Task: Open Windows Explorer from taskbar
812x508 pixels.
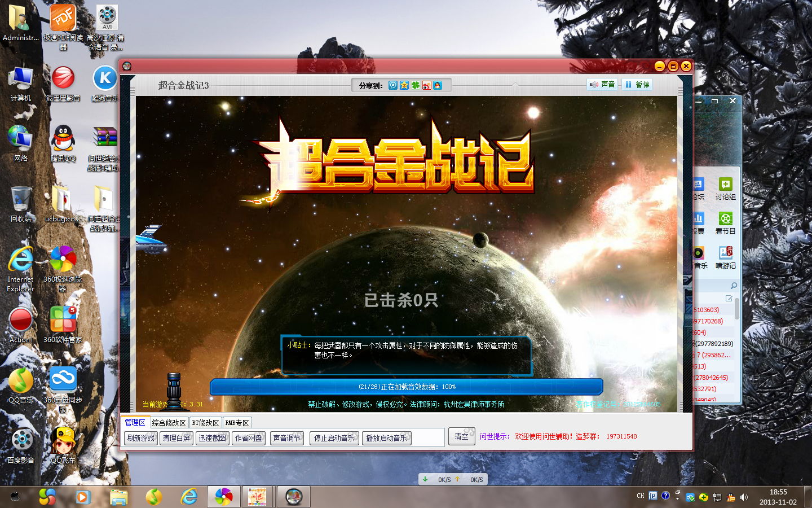Action: tap(118, 497)
